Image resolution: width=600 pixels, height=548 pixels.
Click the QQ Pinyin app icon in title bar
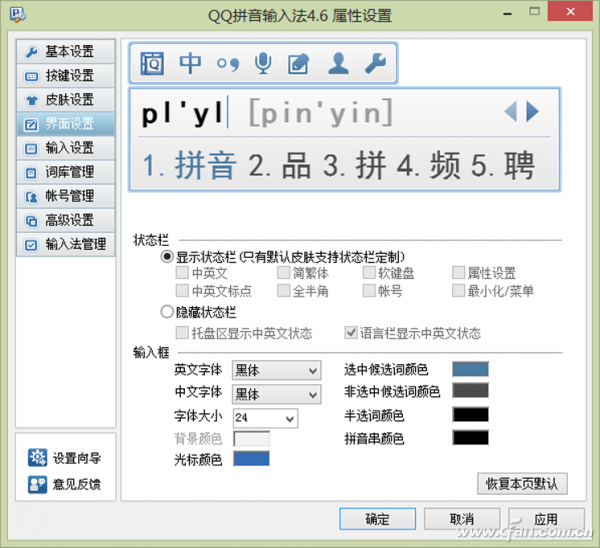tap(17, 14)
